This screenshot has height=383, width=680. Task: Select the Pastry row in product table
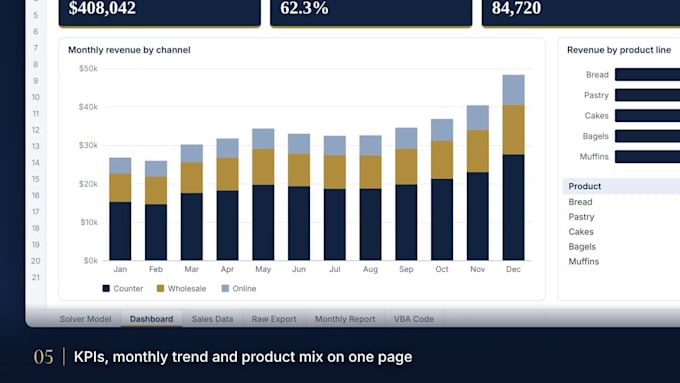621,217
